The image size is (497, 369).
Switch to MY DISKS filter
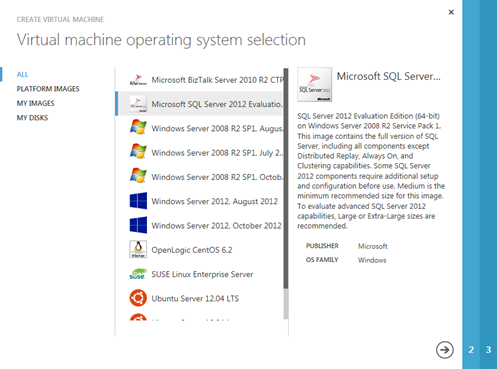click(32, 118)
